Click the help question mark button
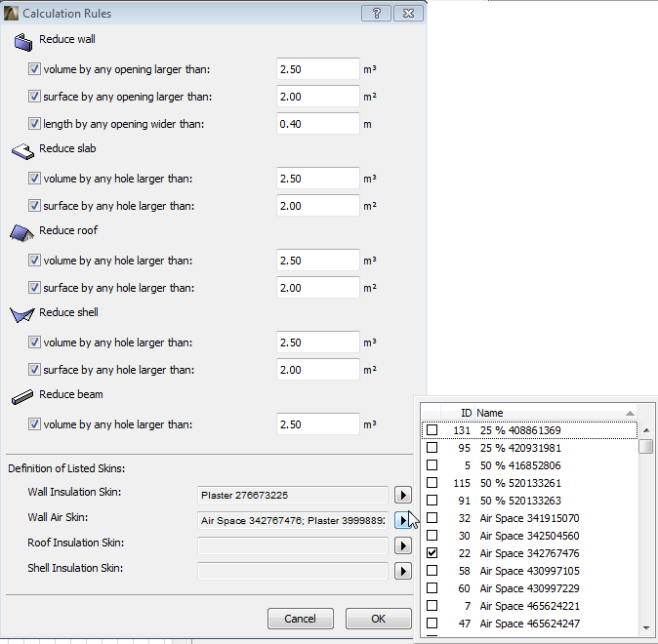The height and width of the screenshot is (644, 658). click(376, 14)
